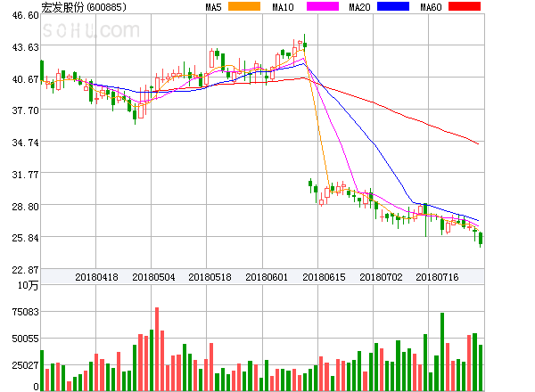Click the 40.67 price axis label

tap(25, 79)
